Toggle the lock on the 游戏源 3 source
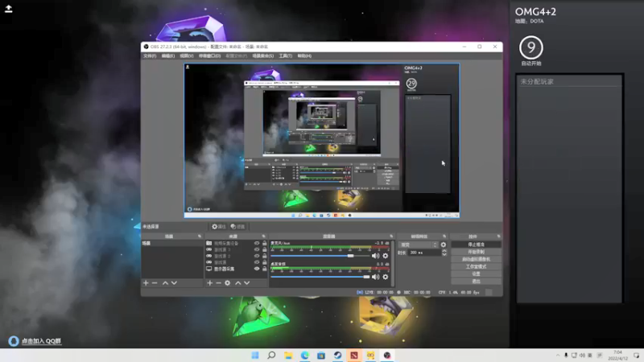The image size is (644, 362). 265,249
